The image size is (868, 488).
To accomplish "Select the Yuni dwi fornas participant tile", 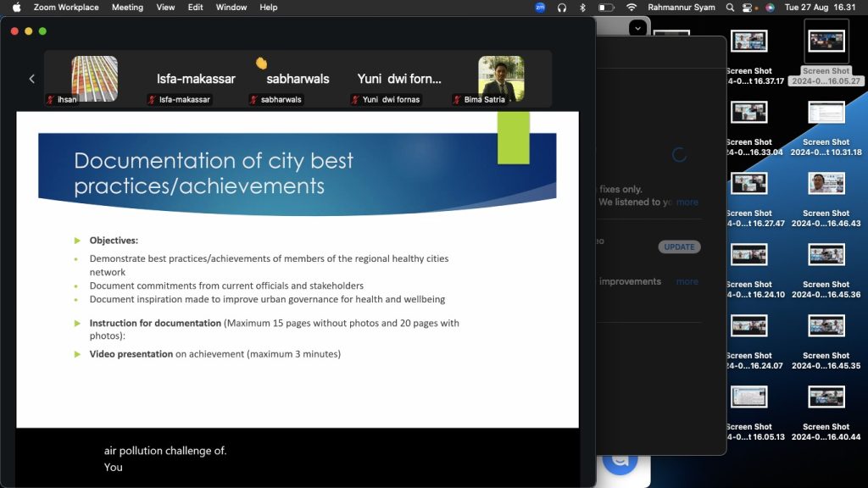I will 399,79.
